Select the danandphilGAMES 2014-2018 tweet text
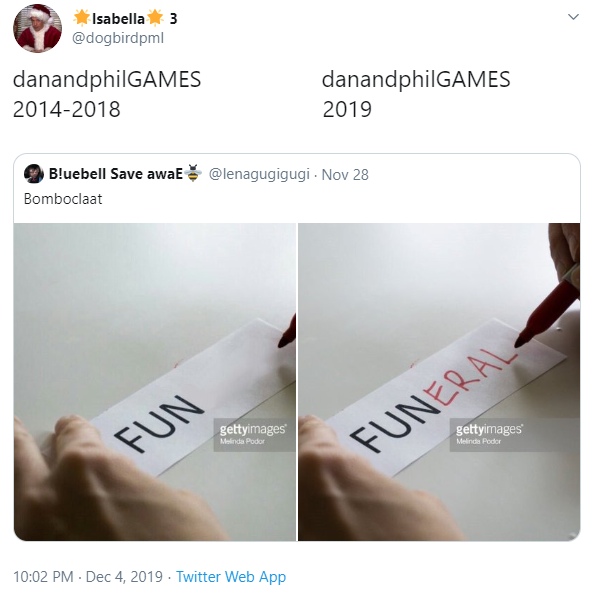 click(x=107, y=94)
